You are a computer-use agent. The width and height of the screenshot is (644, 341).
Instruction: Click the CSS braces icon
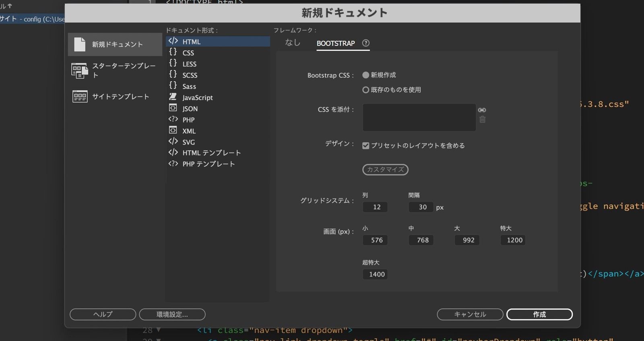(x=173, y=52)
